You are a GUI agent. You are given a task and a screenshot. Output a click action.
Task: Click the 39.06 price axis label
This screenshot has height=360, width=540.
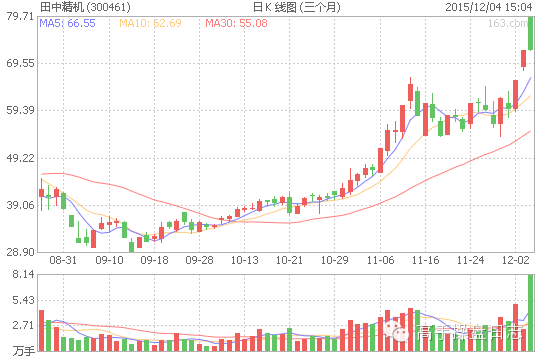[x=20, y=205]
